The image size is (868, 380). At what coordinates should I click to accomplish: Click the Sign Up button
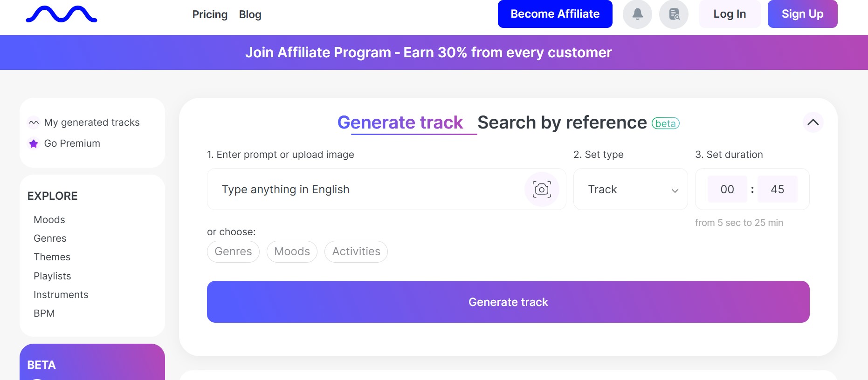(802, 14)
